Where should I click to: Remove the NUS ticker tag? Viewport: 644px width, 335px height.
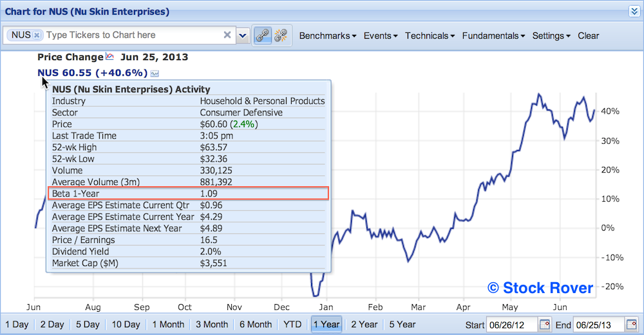[37, 35]
